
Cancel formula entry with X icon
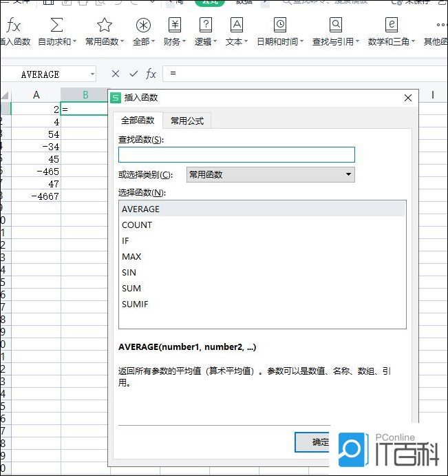[x=115, y=74]
